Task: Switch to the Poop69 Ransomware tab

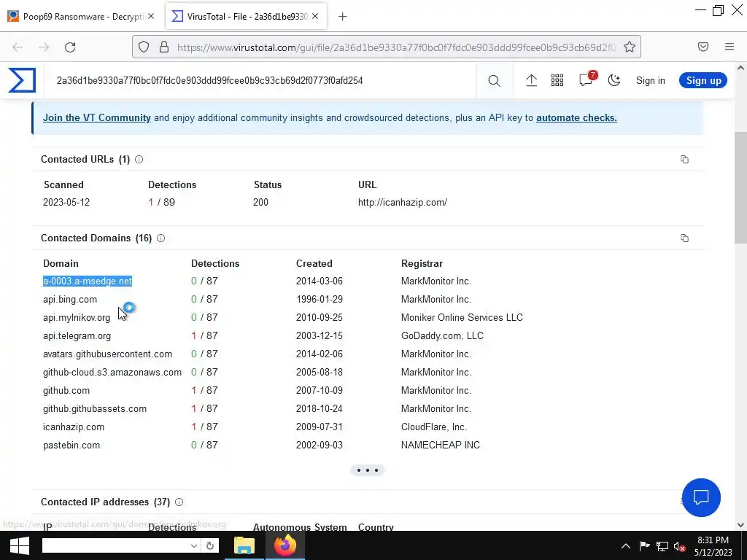Action: point(81,17)
